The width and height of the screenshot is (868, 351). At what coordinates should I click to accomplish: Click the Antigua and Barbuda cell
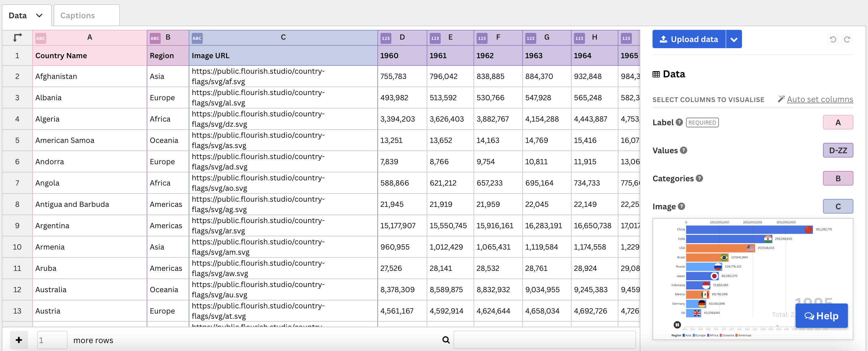point(89,204)
